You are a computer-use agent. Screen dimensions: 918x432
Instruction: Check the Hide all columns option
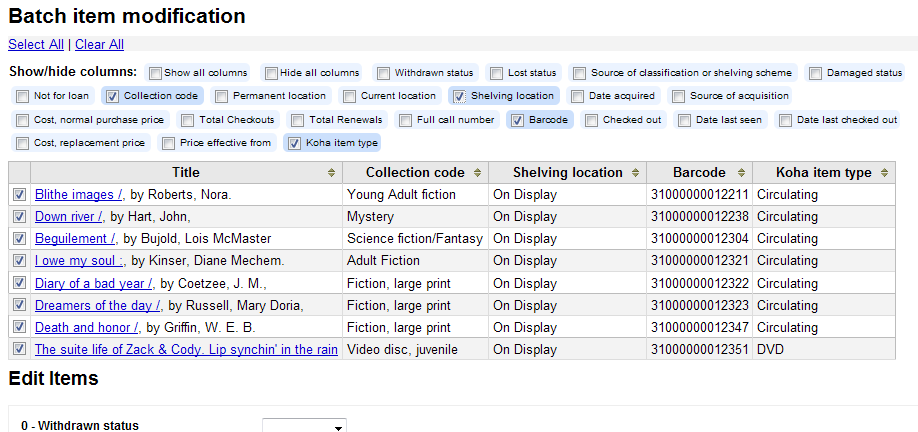pos(271,73)
